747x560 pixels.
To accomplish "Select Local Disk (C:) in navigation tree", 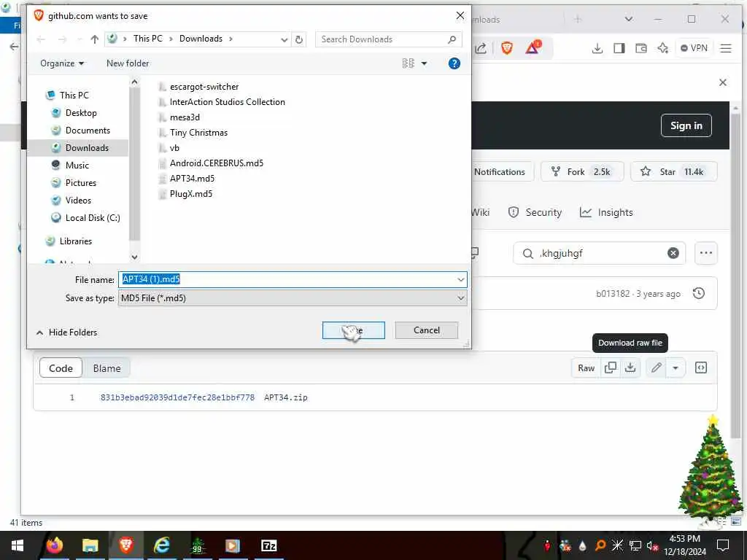I will [x=93, y=217].
